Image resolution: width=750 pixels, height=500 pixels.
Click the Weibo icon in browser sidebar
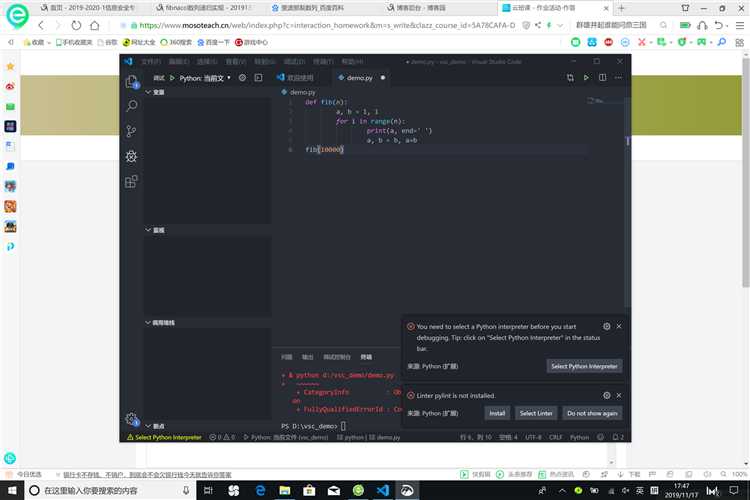[x=10, y=87]
